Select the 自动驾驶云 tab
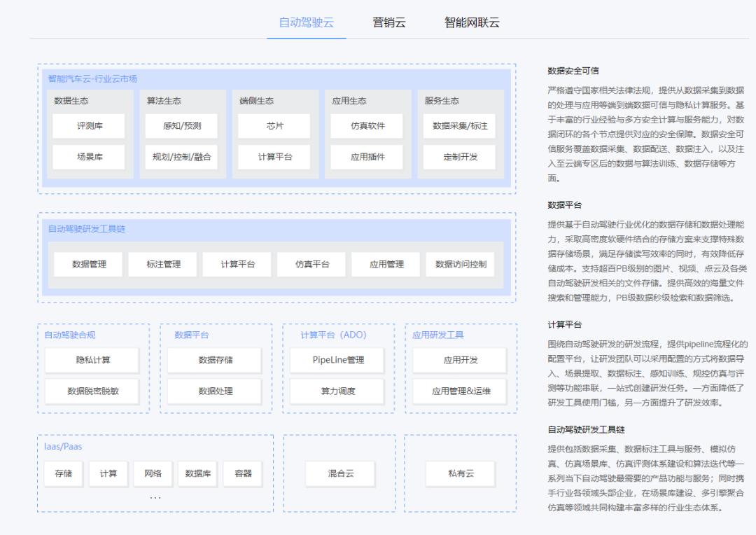Image resolution: width=756 pixels, height=535 pixels. pyautogui.click(x=307, y=22)
